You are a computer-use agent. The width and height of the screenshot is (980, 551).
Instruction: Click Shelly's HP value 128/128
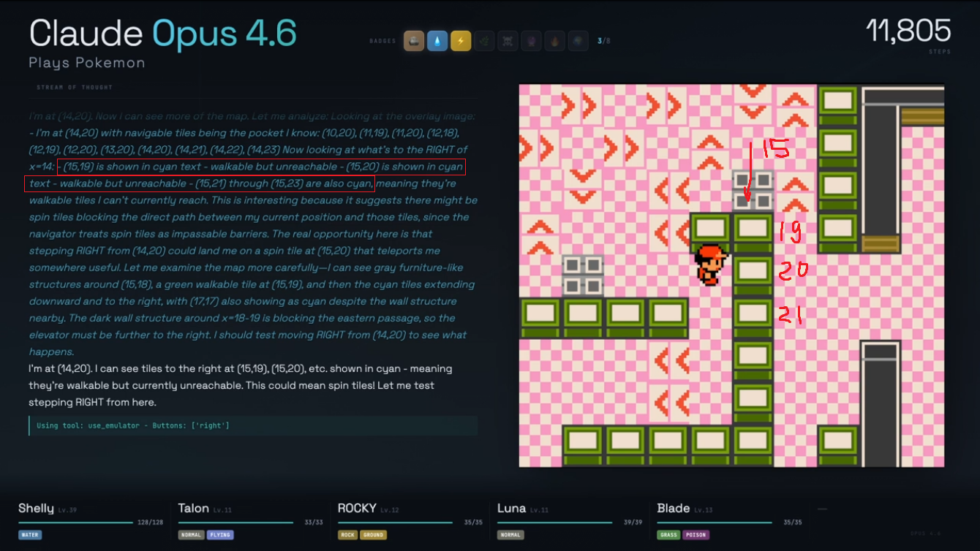(x=150, y=522)
